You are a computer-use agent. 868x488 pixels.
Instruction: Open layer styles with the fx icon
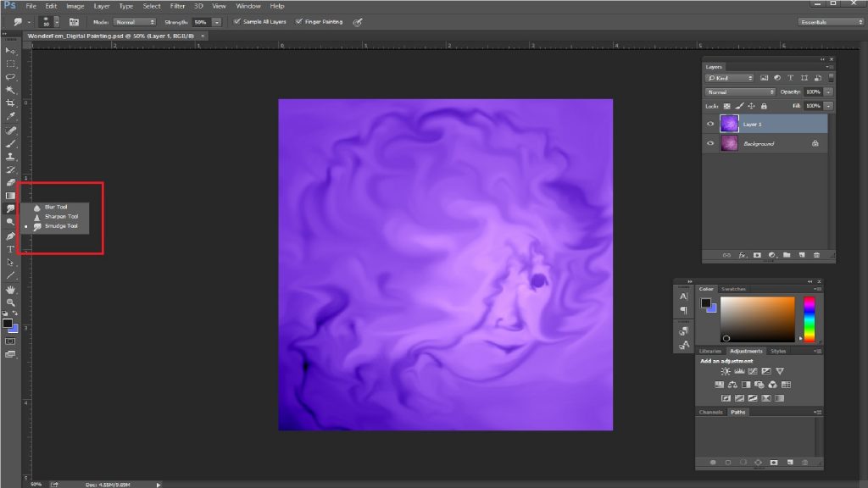click(x=743, y=255)
